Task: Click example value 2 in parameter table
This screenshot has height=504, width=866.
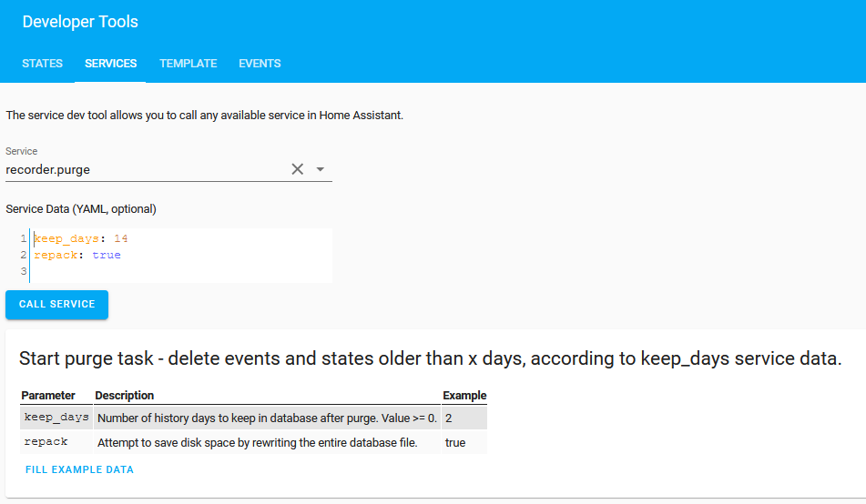Action: click(449, 418)
